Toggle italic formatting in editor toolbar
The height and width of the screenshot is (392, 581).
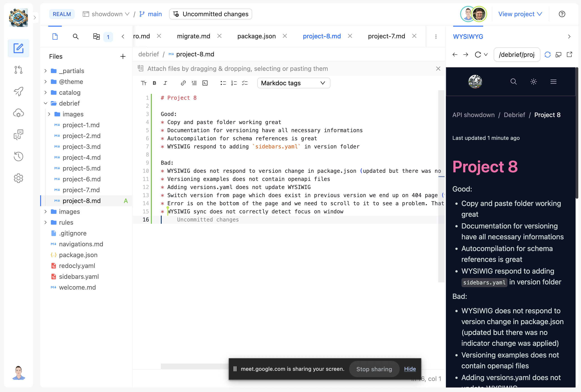pos(165,83)
